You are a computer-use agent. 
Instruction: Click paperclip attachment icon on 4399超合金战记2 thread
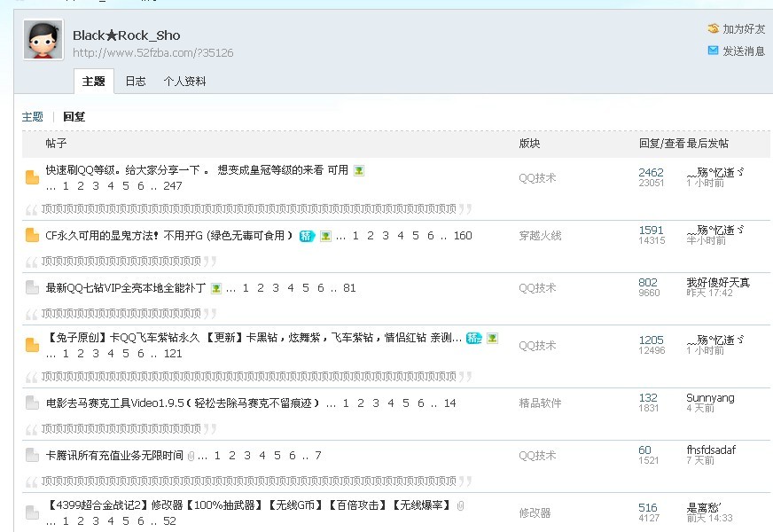click(460, 506)
